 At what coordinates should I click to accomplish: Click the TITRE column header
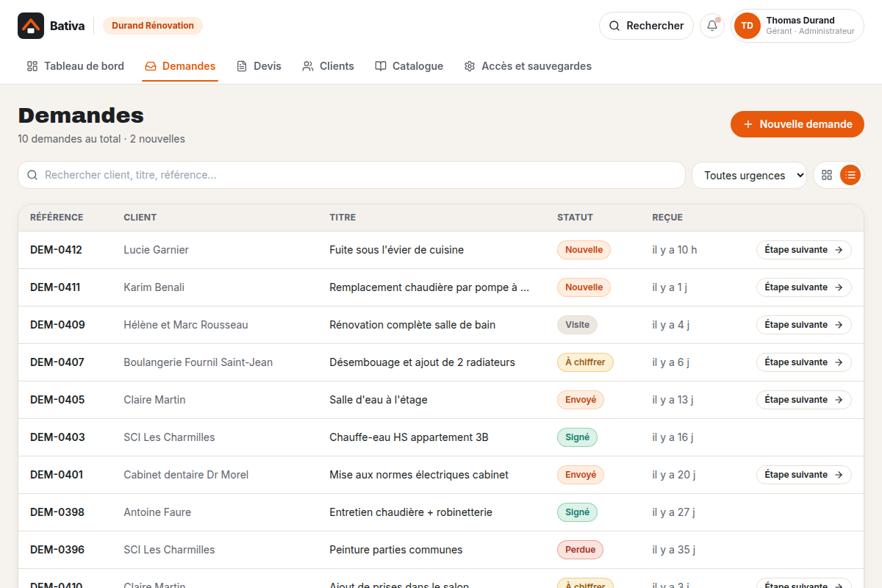343,218
